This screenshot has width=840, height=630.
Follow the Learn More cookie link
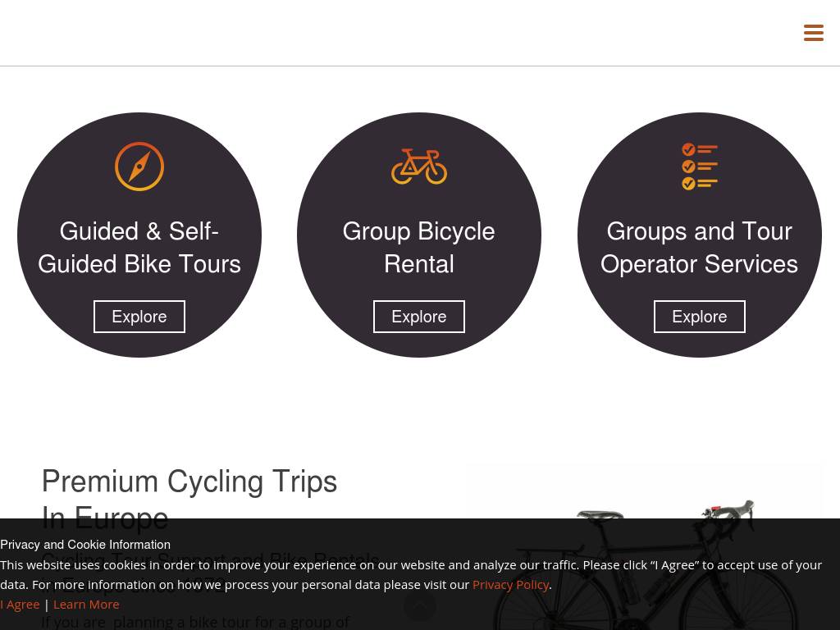pyautogui.click(x=86, y=604)
